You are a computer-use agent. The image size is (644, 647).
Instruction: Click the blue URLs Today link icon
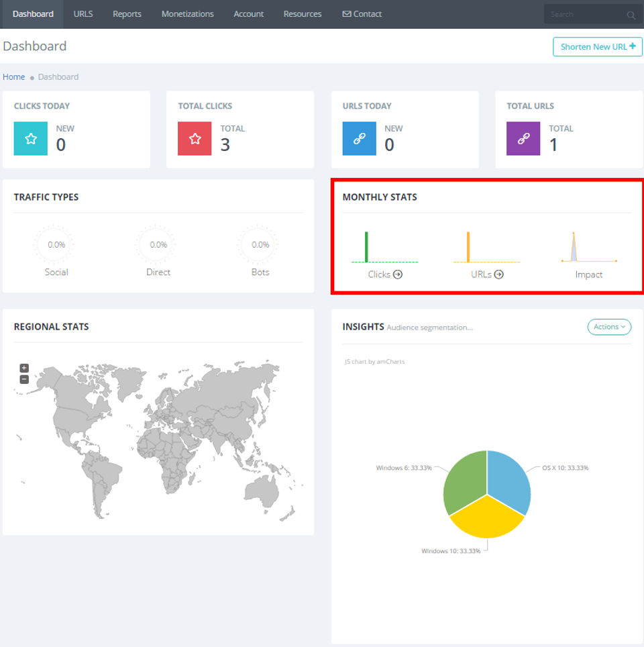(x=359, y=139)
